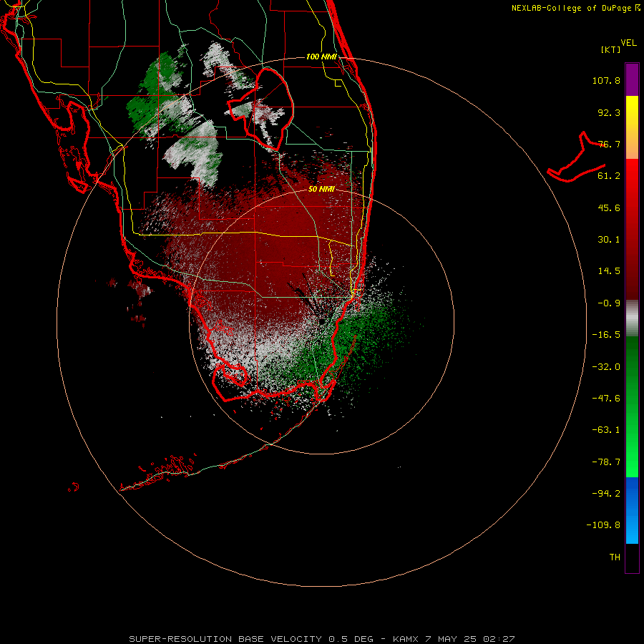Image resolution: width=644 pixels, height=644 pixels.
Task: Click the -47.6 velocity scale value
Action: (x=606, y=399)
